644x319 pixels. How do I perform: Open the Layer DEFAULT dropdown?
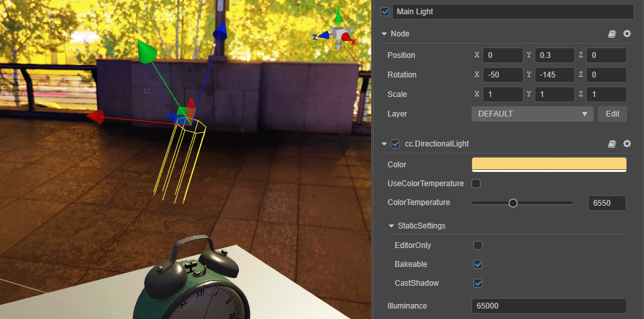(532, 114)
